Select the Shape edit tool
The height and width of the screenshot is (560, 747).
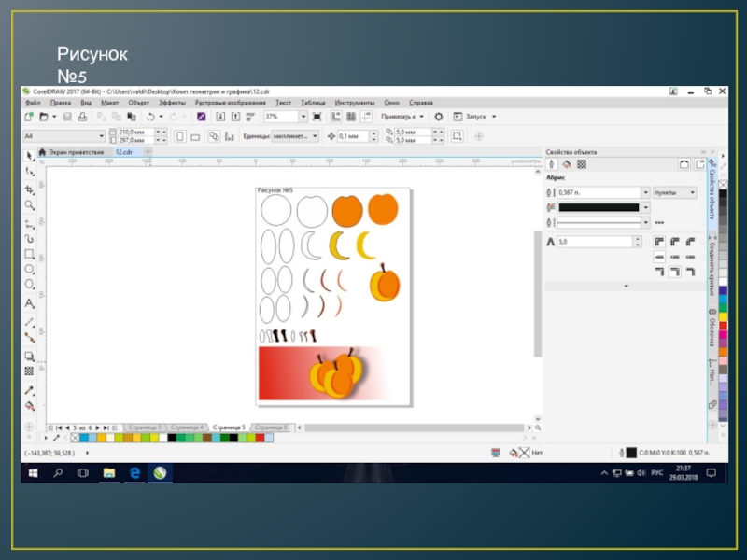click(x=30, y=172)
